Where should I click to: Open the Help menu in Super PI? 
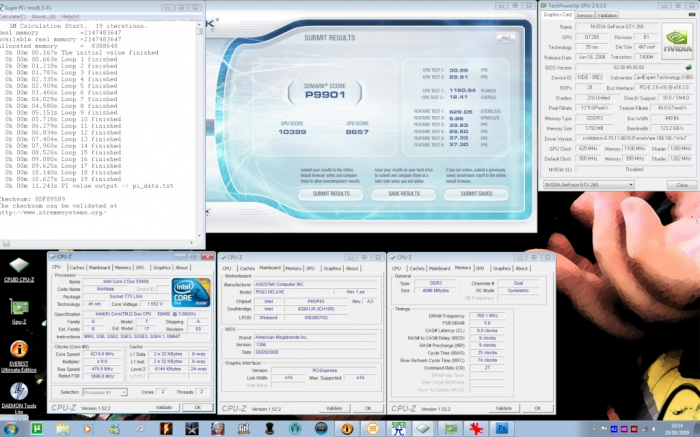click(x=70, y=17)
